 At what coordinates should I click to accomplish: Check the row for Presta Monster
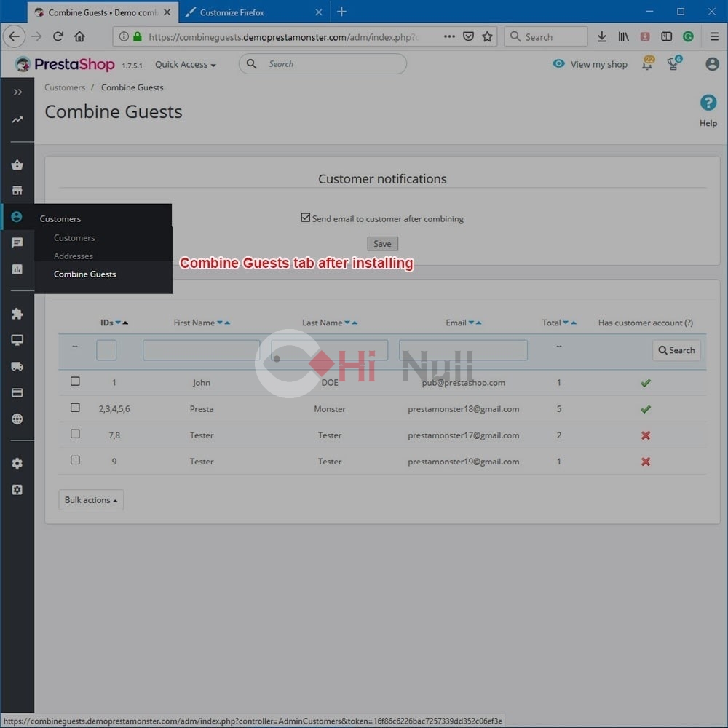(x=75, y=408)
